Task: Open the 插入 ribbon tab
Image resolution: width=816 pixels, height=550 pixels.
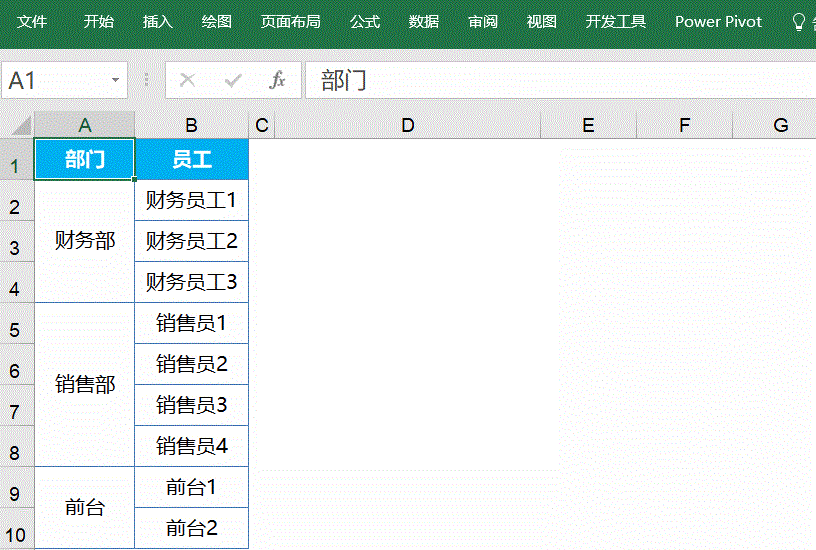Action: click(x=158, y=22)
